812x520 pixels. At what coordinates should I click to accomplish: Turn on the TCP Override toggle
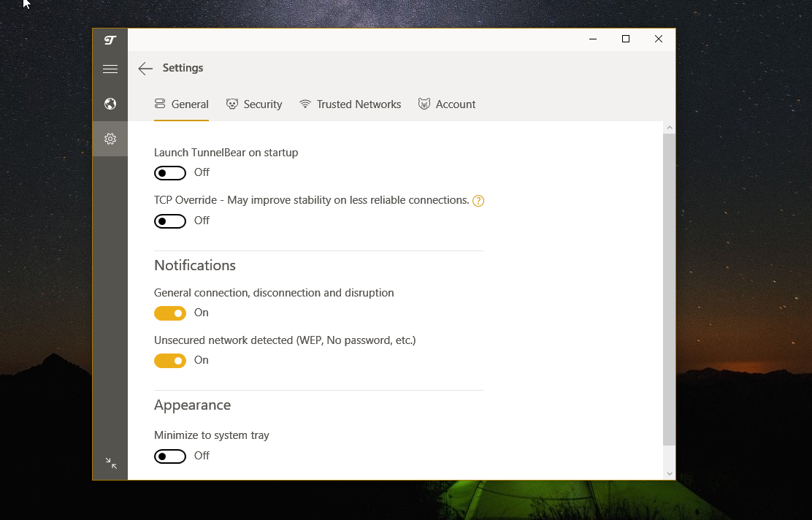(170, 221)
